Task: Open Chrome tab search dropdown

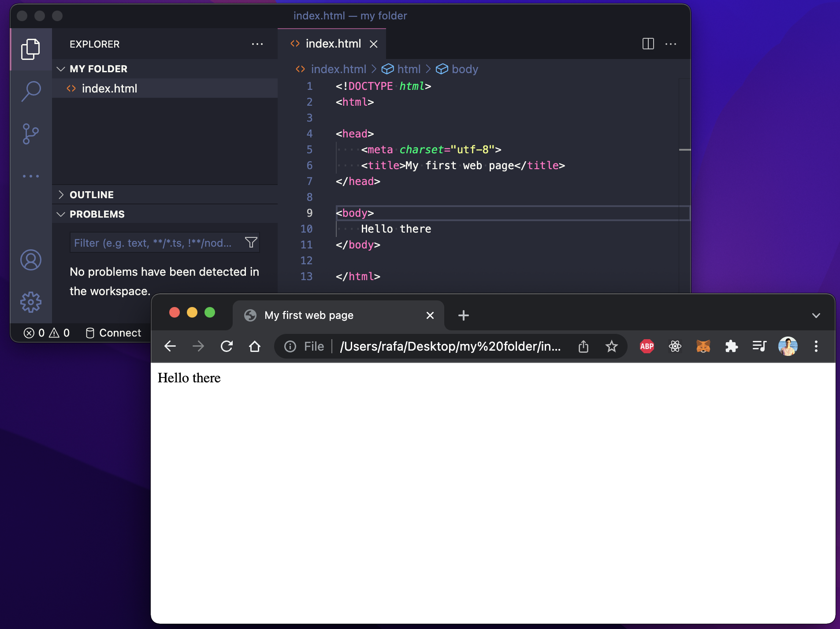Action: (x=816, y=315)
